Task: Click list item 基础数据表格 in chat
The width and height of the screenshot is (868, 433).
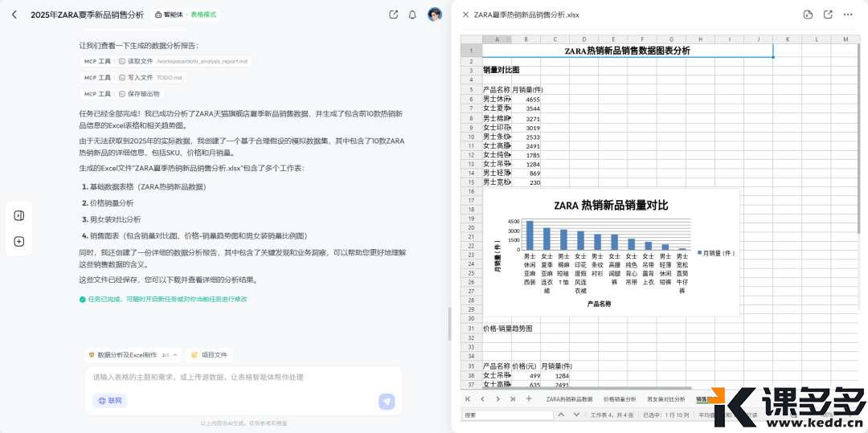Action: pyautogui.click(x=148, y=187)
